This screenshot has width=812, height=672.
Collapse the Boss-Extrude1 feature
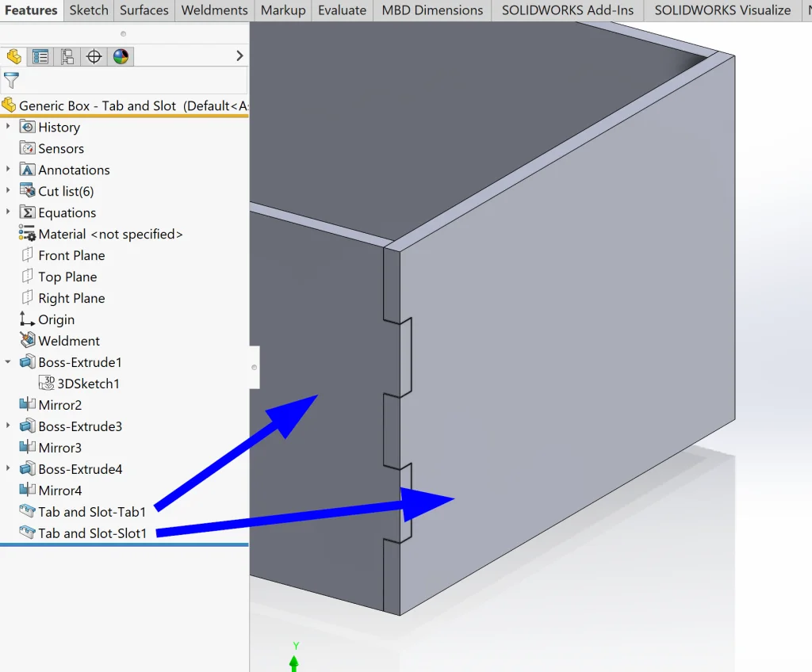(x=8, y=362)
